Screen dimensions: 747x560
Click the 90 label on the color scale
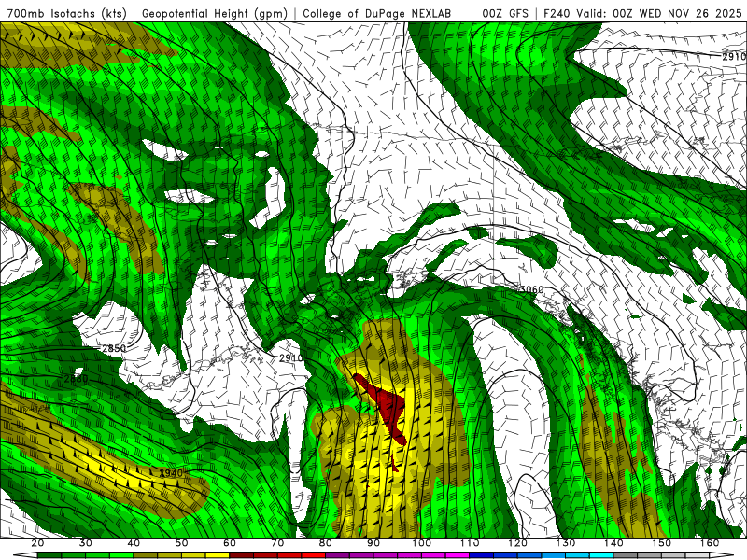click(373, 543)
